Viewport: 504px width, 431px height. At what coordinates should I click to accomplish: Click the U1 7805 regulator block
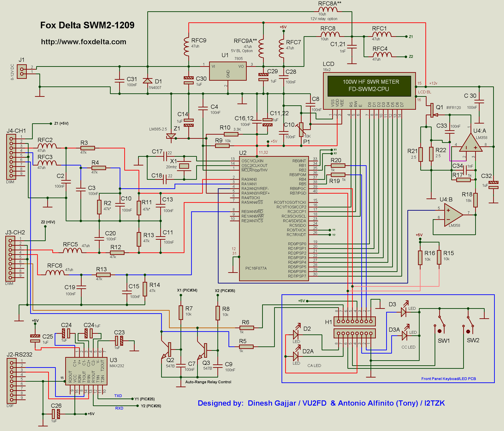point(228,71)
